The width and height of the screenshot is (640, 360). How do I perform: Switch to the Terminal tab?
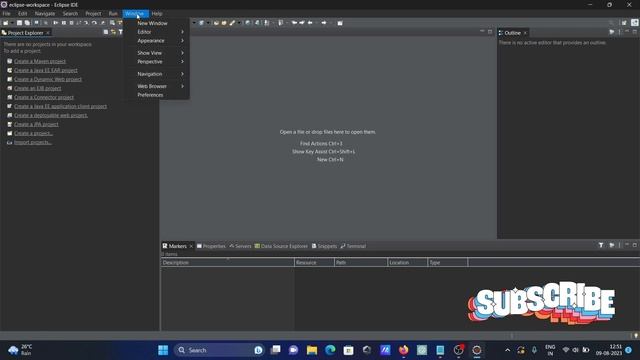point(353,246)
